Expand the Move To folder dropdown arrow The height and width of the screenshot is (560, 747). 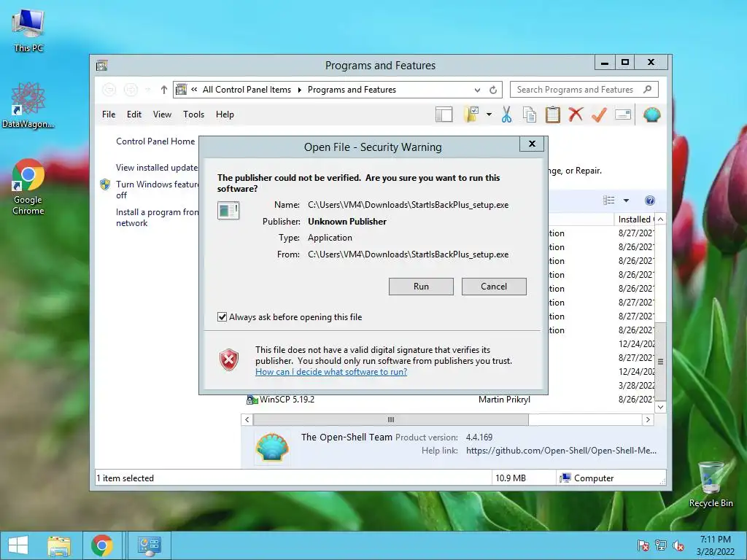pos(489,114)
